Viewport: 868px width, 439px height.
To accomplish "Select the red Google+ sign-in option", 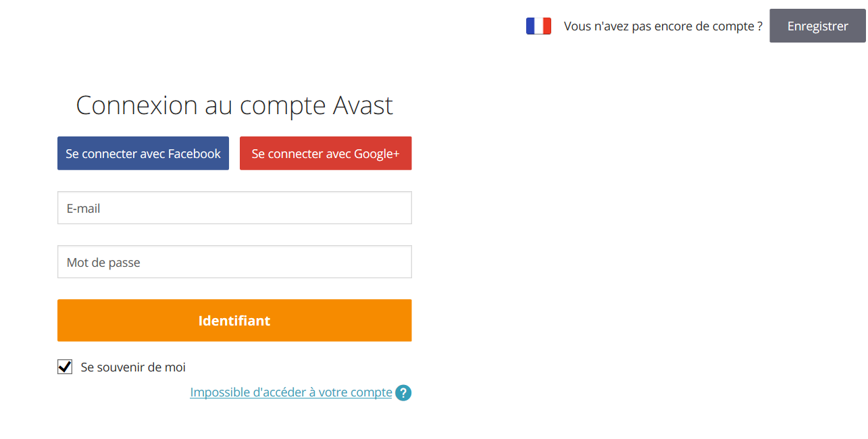I will tap(326, 154).
